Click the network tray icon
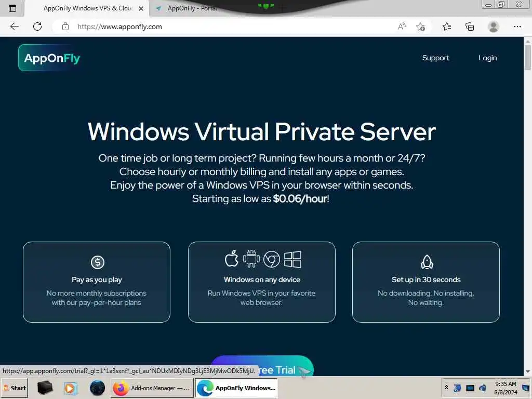Image resolution: width=532 pixels, height=399 pixels. 457,388
